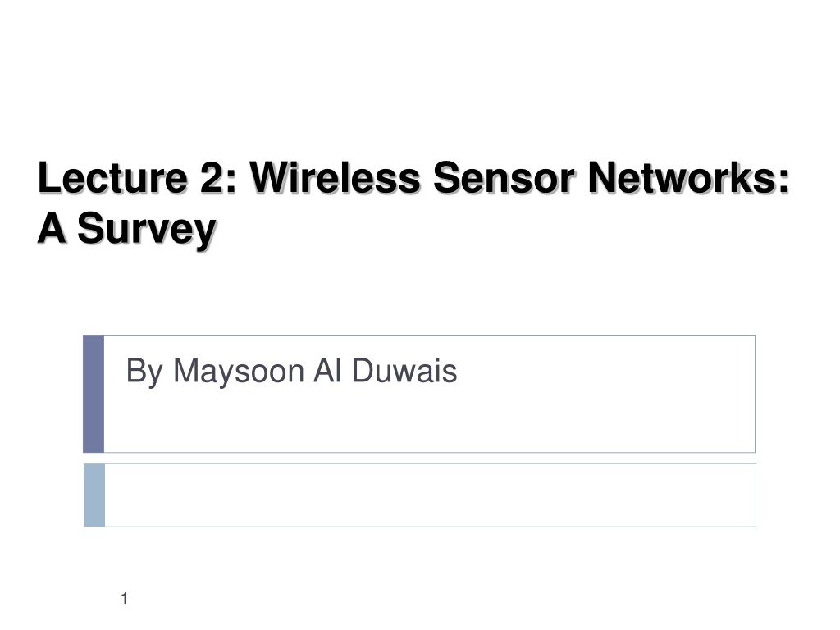
Task: Click the word "Al" in the author name
Action: (327, 370)
